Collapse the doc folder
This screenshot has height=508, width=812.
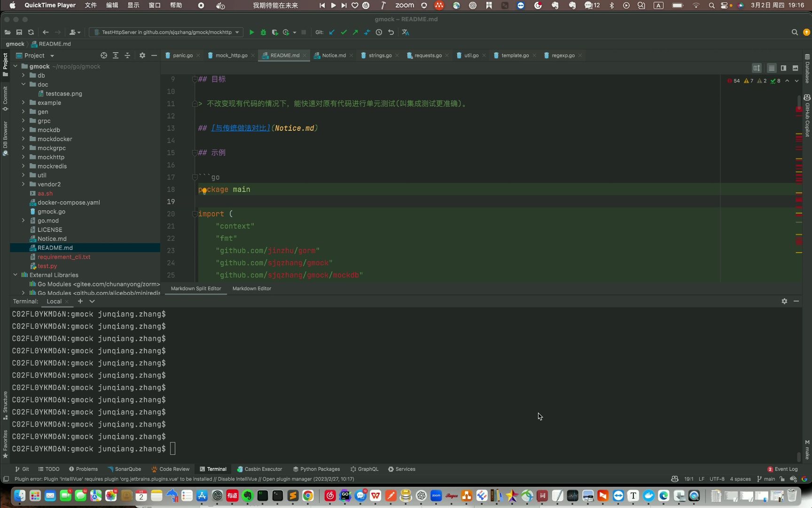point(23,84)
